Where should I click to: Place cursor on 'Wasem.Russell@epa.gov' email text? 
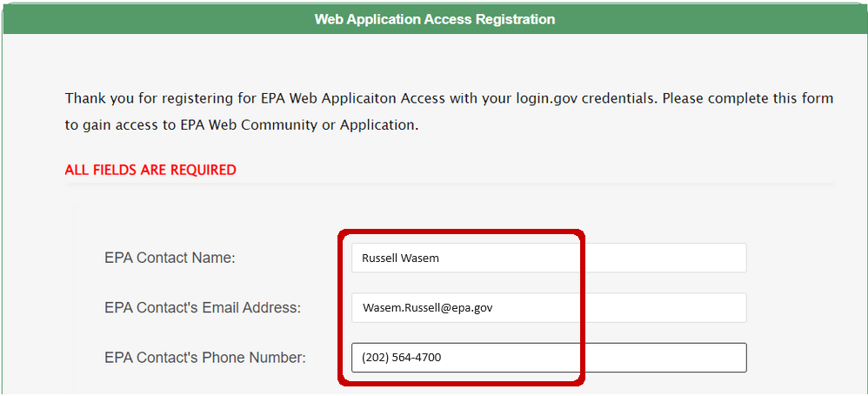(427, 307)
